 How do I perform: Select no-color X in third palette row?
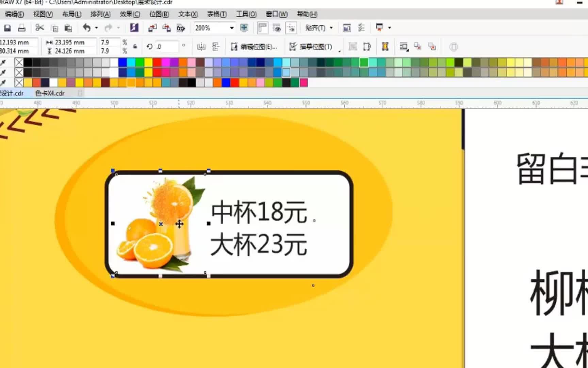[x=19, y=82]
